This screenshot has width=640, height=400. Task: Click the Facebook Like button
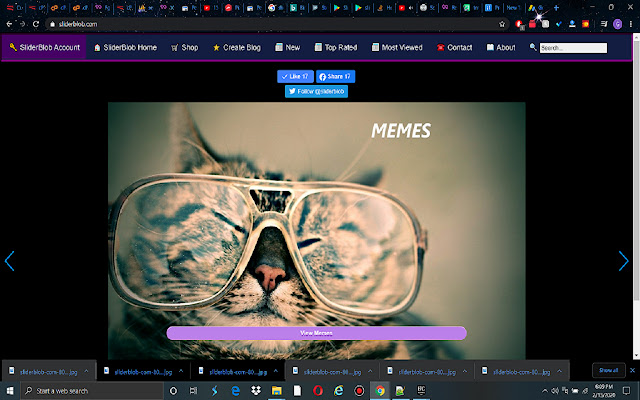pyautogui.click(x=295, y=76)
